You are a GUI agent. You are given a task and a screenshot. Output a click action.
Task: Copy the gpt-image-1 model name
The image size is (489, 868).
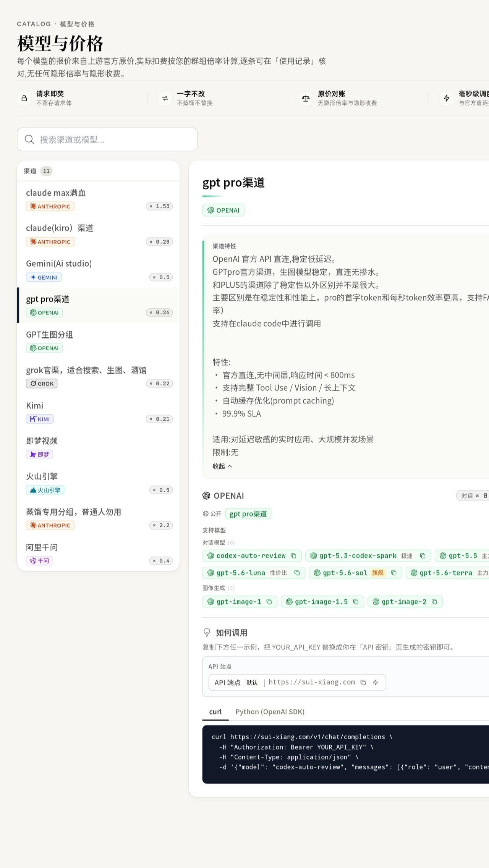click(x=269, y=602)
